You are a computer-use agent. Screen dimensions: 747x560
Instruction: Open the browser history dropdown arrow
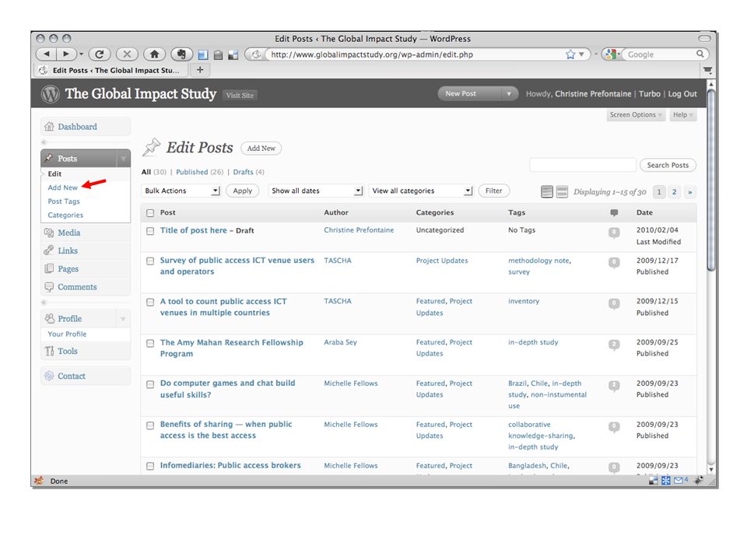pos(81,54)
